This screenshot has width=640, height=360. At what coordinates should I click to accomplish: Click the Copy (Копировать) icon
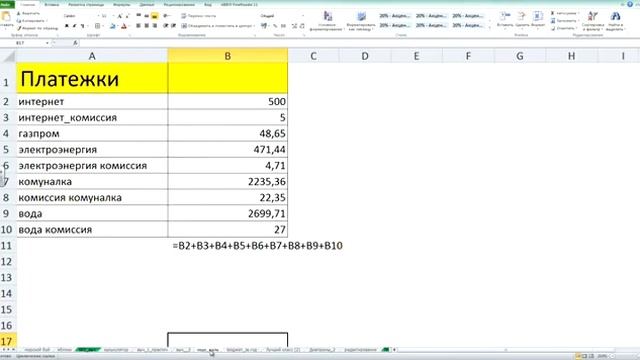tap(19, 21)
